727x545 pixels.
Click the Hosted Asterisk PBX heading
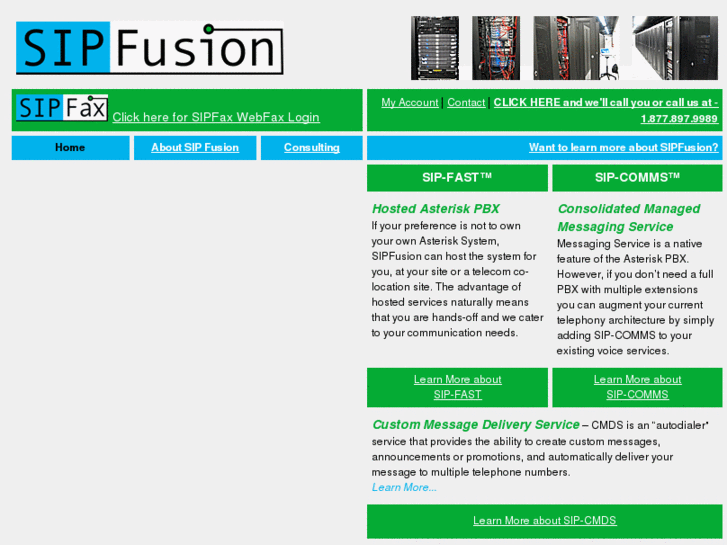click(435, 209)
